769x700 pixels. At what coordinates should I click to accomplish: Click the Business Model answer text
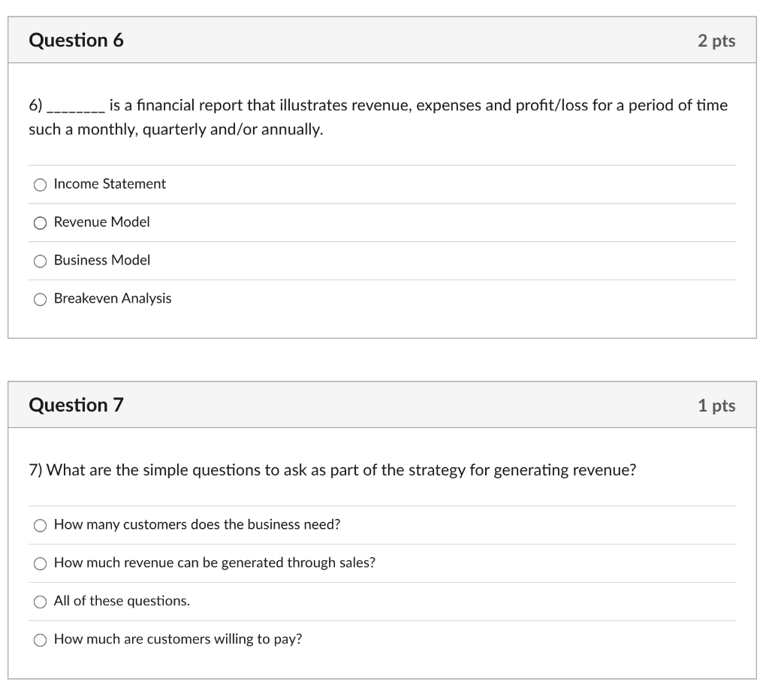(101, 261)
